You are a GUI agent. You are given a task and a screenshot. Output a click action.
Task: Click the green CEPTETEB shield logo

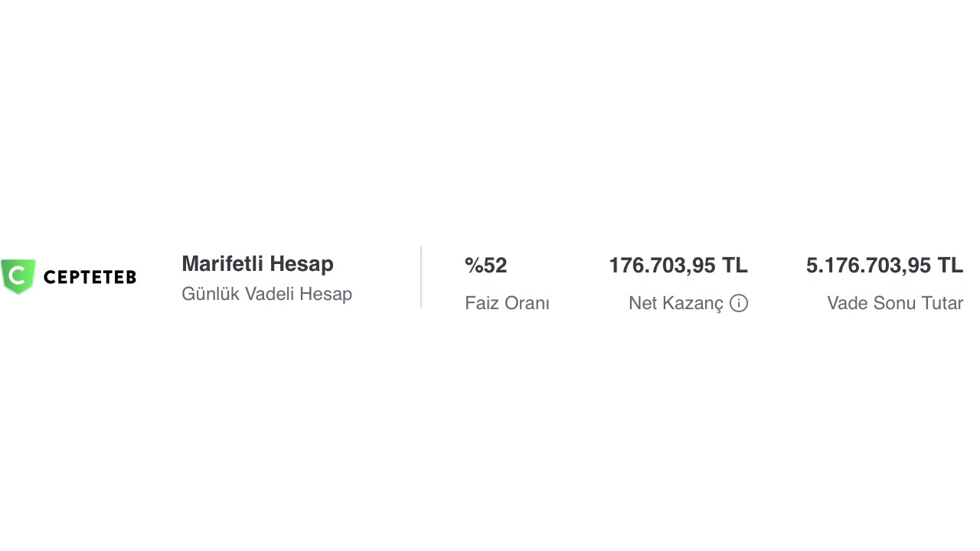pos(18,276)
